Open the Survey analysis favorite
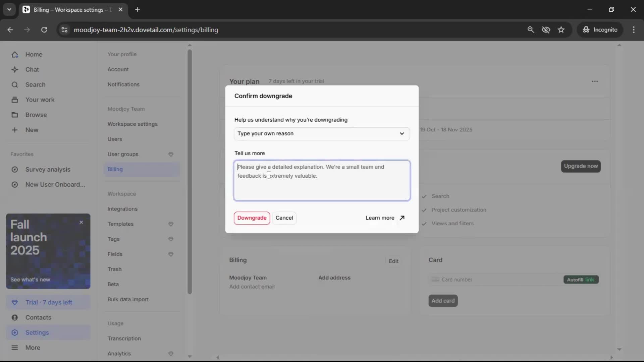Screen dimensions: 644x362 48,170
